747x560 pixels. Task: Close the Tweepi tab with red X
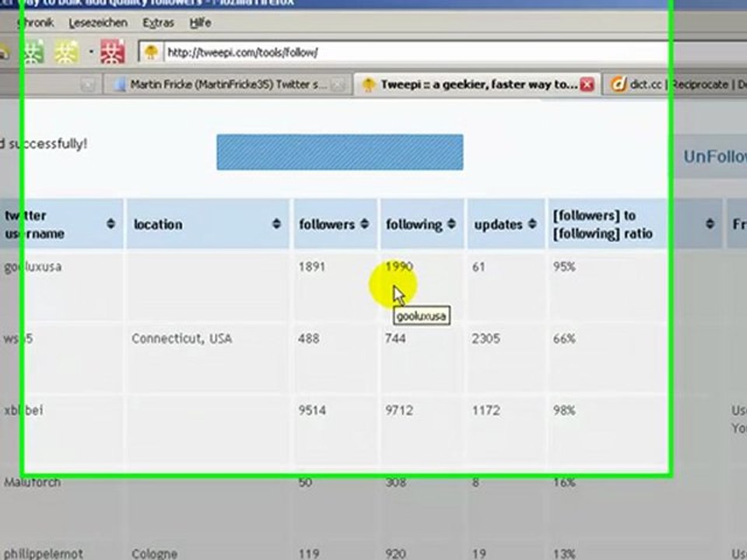pos(587,85)
